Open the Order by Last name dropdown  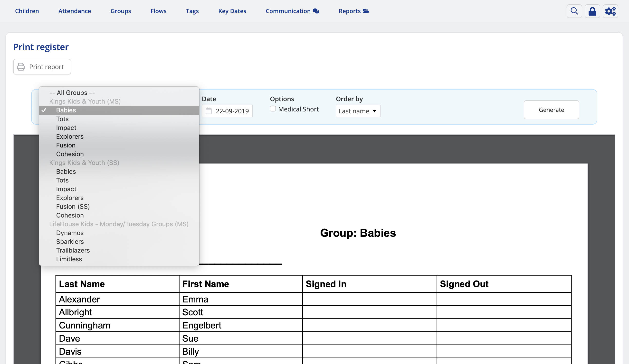click(x=358, y=111)
